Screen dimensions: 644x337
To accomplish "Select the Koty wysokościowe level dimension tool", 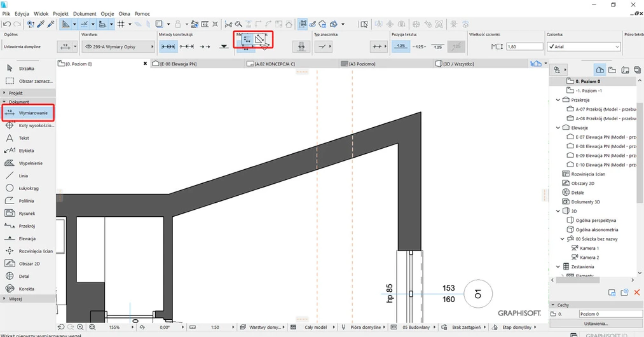I will (28, 125).
